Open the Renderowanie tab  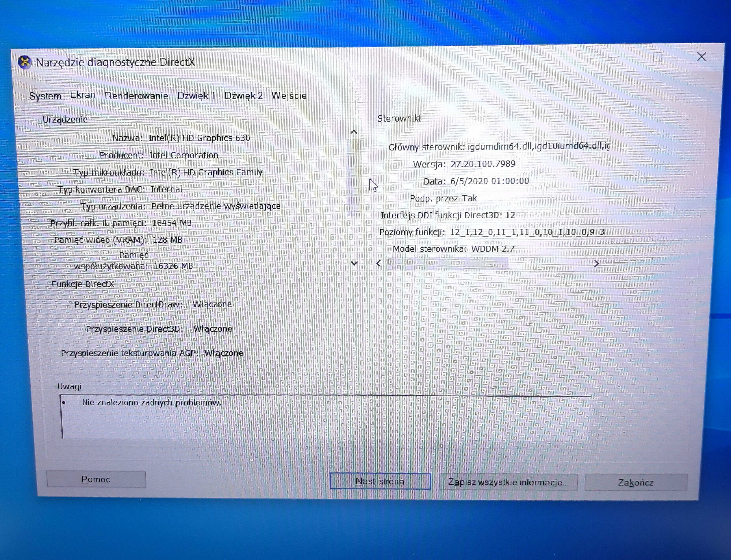tap(136, 96)
